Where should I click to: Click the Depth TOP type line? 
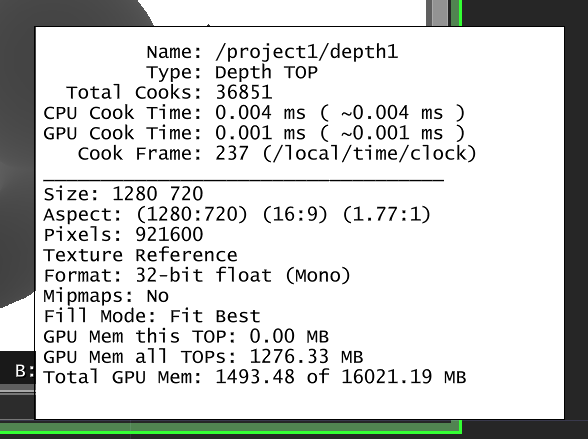(232, 72)
